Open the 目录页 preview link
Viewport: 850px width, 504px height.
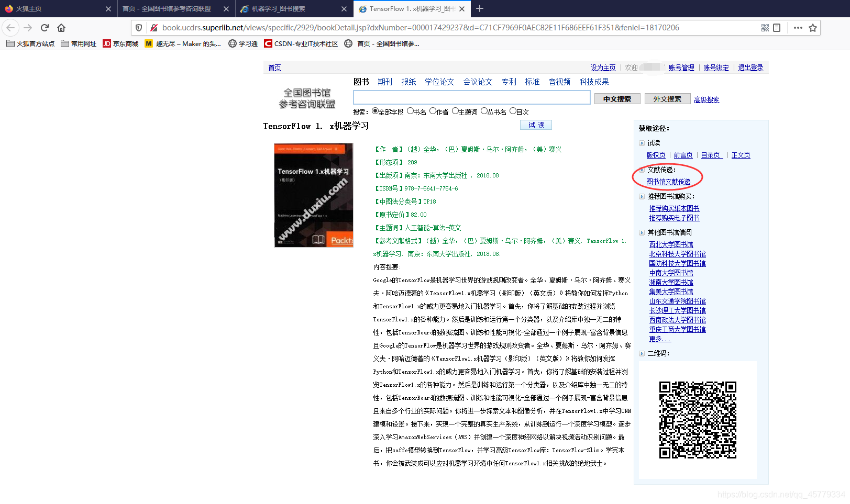[x=712, y=155]
